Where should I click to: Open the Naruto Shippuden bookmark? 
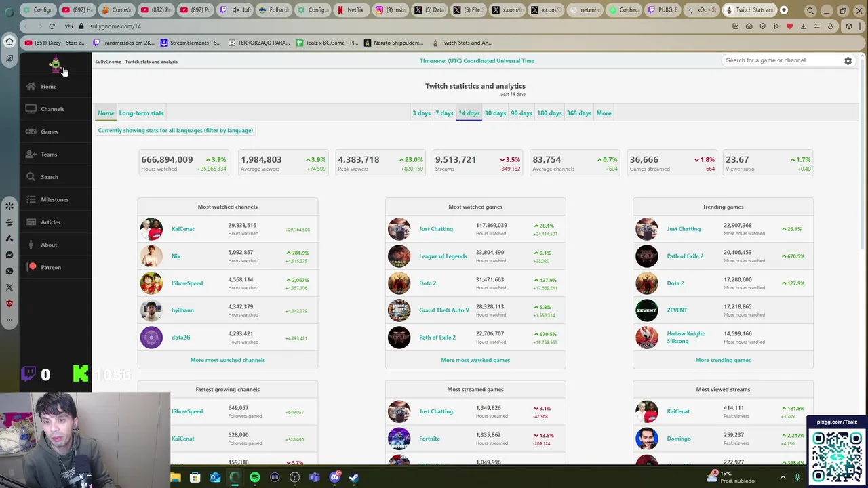click(393, 43)
